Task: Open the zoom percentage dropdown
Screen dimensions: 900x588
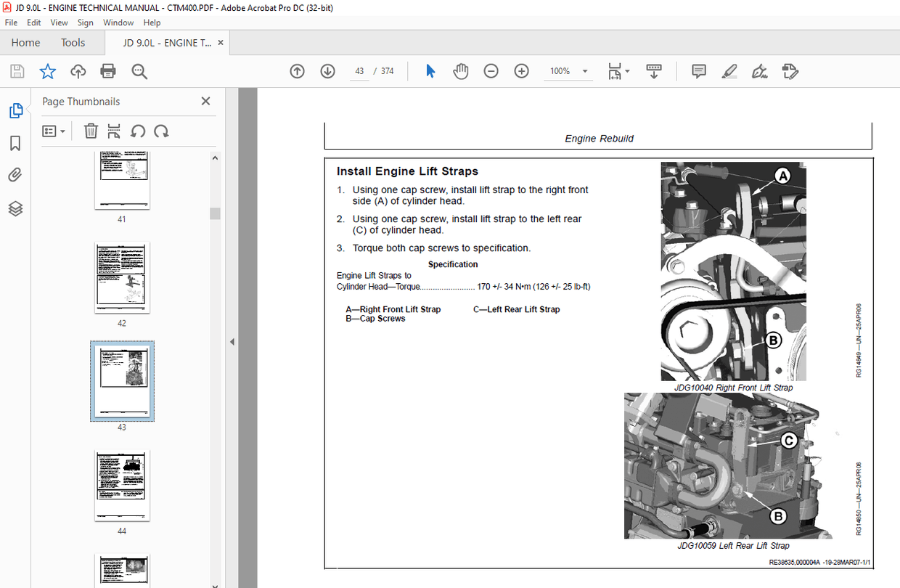Action: pyautogui.click(x=584, y=71)
